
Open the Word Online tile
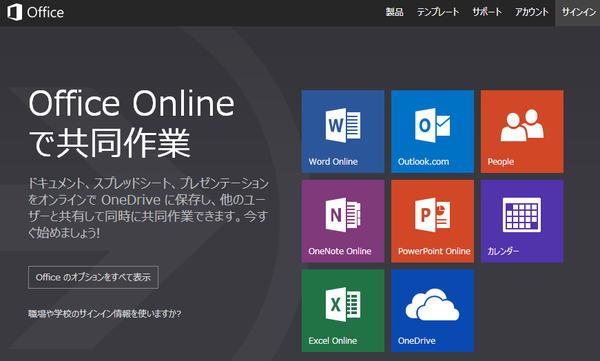343,131
